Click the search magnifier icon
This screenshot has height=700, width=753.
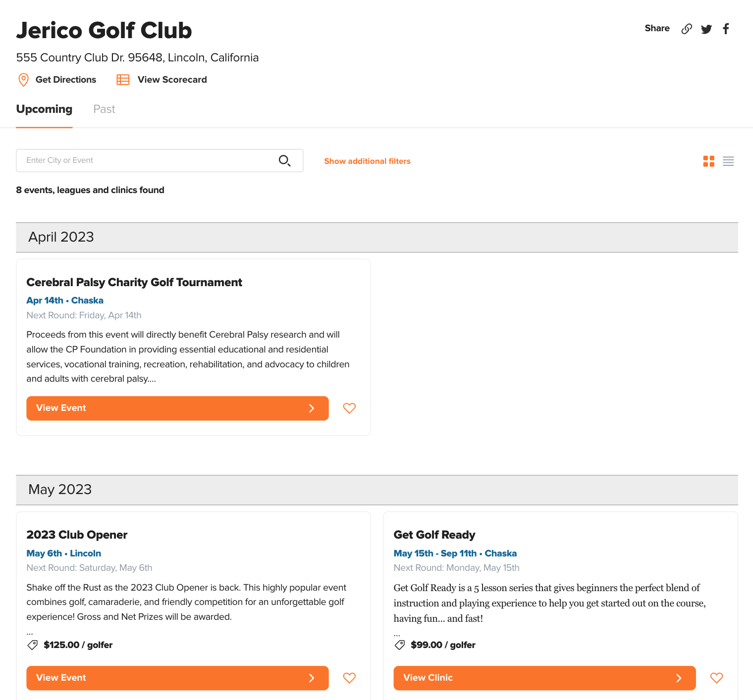(x=284, y=160)
